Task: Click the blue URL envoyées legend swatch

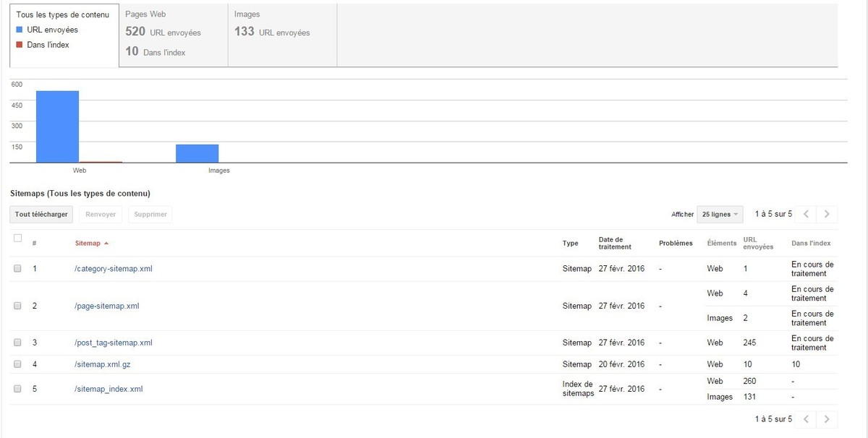Action: [20, 30]
